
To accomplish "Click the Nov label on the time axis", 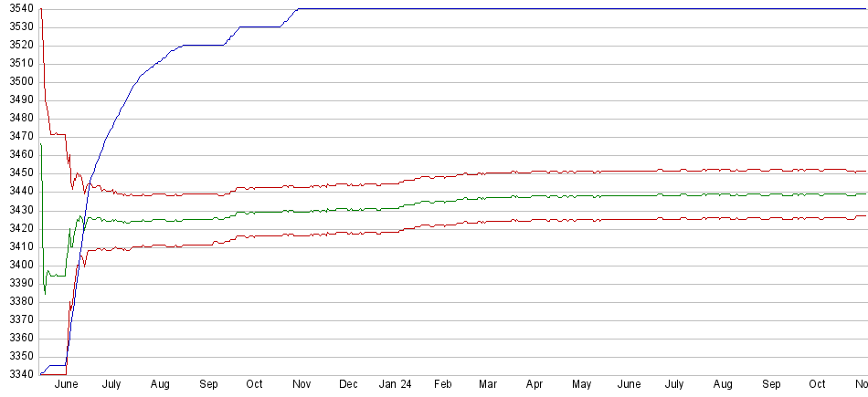I will (x=302, y=385).
